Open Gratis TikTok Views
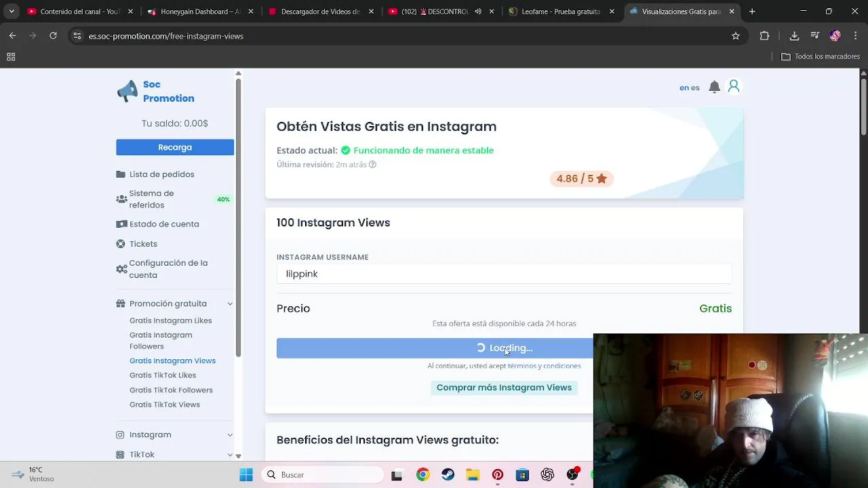 pos(165,405)
